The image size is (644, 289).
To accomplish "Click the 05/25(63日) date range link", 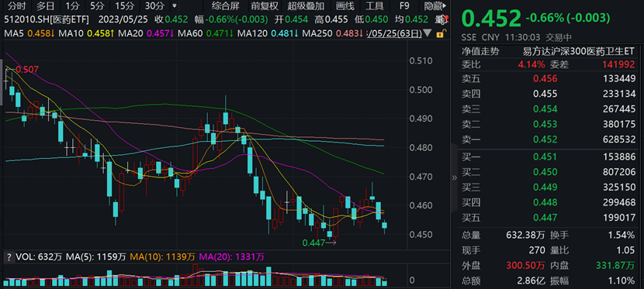I will 394,33.
